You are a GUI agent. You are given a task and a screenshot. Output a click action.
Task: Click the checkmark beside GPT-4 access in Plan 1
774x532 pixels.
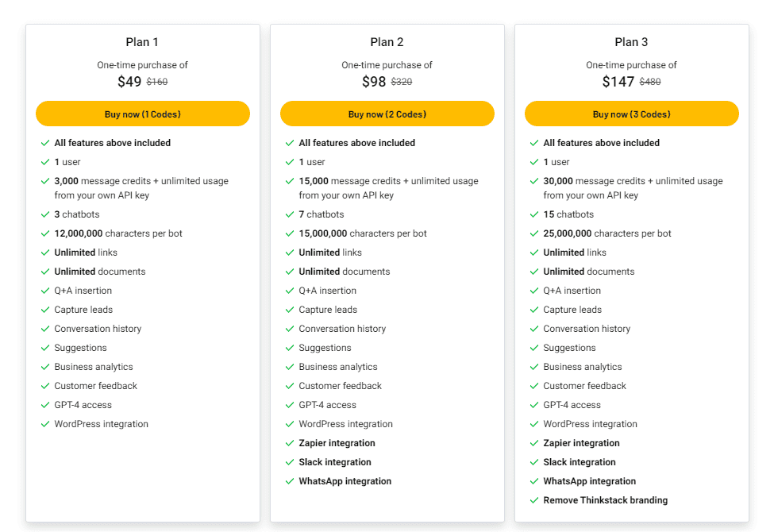click(x=45, y=405)
